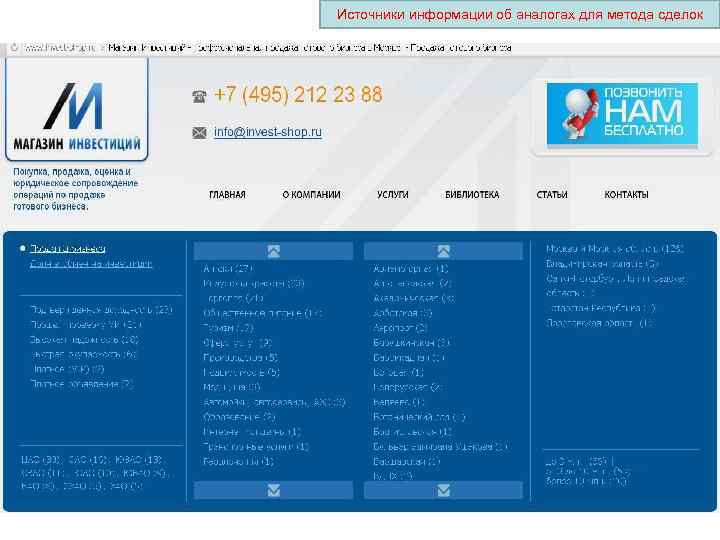Click the Позвонить нам бесплатно banner
This screenshot has height=540, width=720.
[x=622, y=114]
